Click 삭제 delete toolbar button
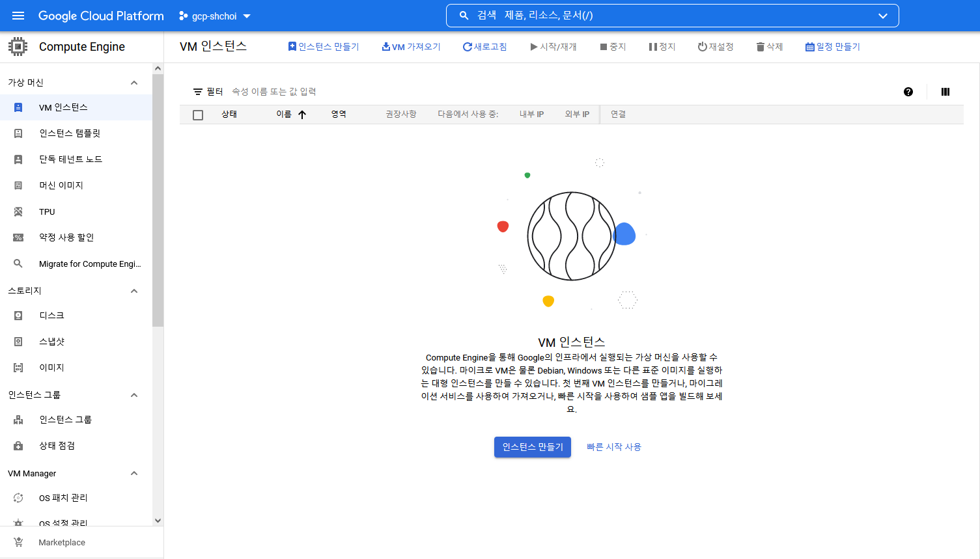980x559 pixels. 770,47
